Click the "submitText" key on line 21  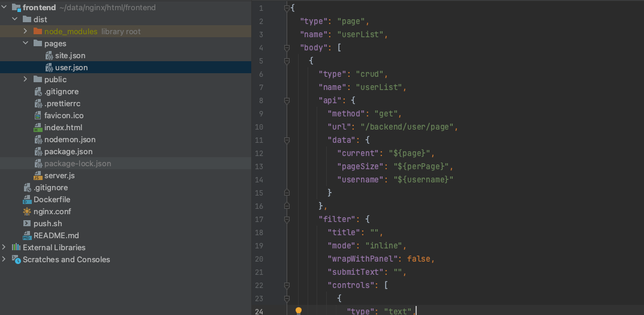pos(356,272)
